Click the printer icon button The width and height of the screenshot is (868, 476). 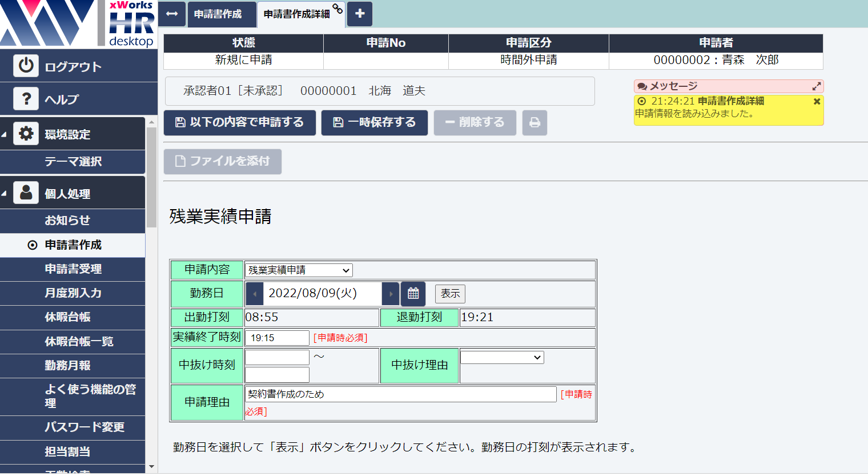point(535,123)
